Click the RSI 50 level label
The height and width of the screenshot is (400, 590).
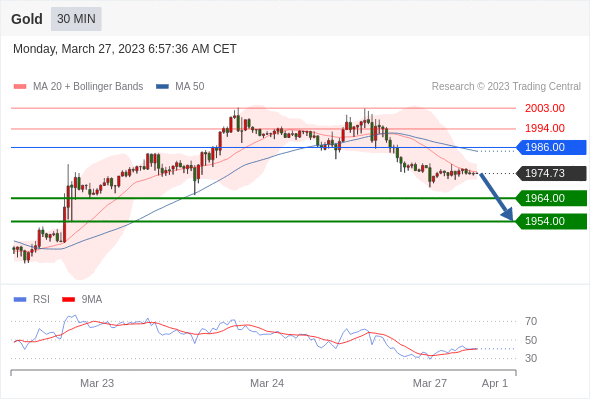[531, 341]
